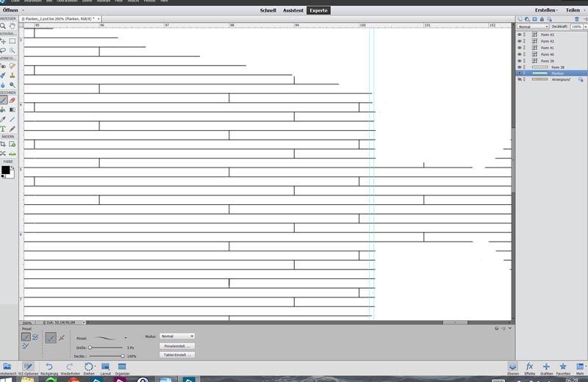Image resolution: width=588 pixels, height=382 pixels.
Task: Hide the Form 39 layer
Action: tap(520, 61)
